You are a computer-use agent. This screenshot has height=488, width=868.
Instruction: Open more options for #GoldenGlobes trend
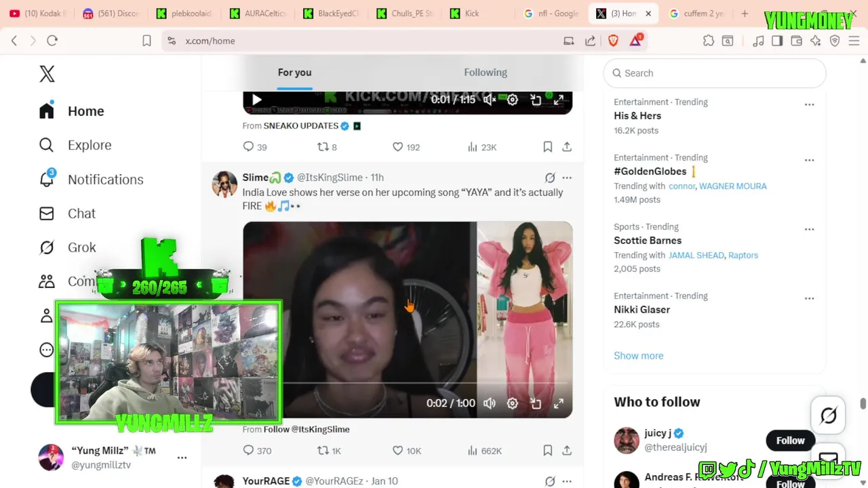809,160
